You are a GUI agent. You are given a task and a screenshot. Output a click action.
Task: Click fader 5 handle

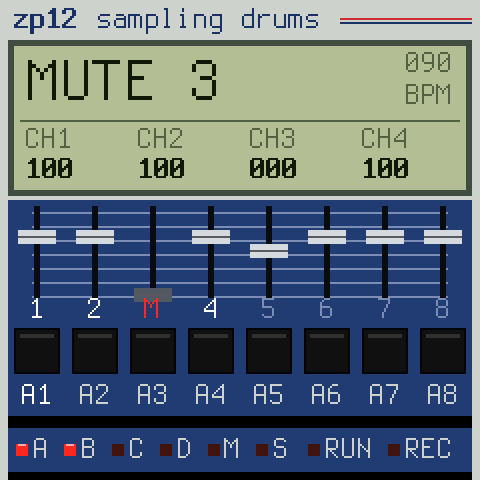point(269,251)
